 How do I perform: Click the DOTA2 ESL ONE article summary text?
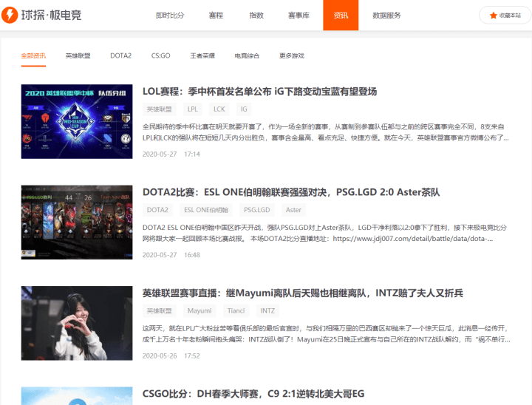click(324, 234)
